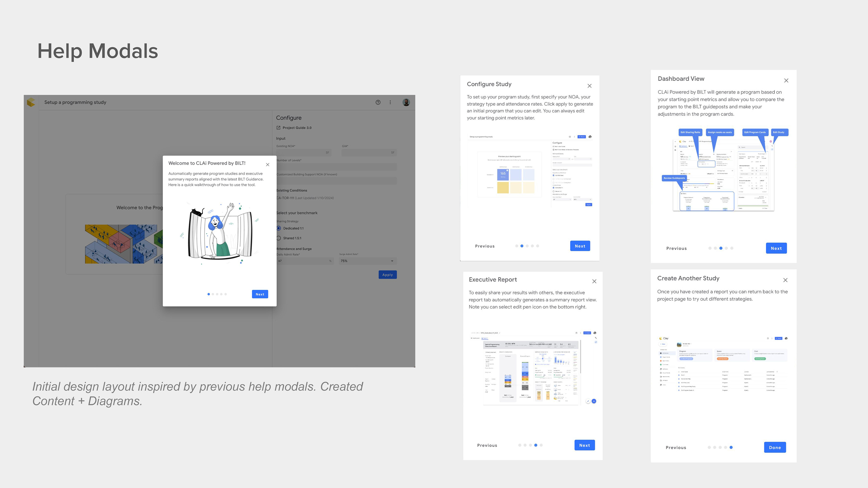Viewport: 868px width, 488px height.
Task: Click Next in the Welcome modal
Action: click(x=260, y=294)
